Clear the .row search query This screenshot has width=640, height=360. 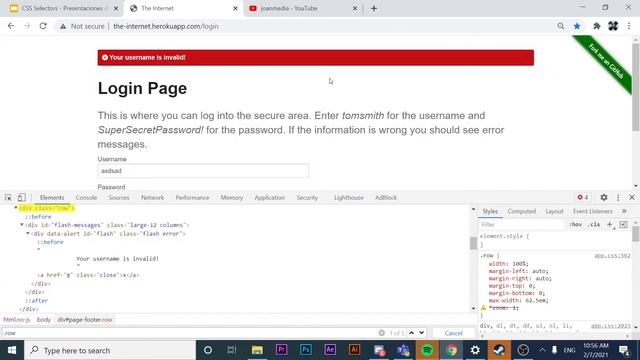tap(382, 333)
